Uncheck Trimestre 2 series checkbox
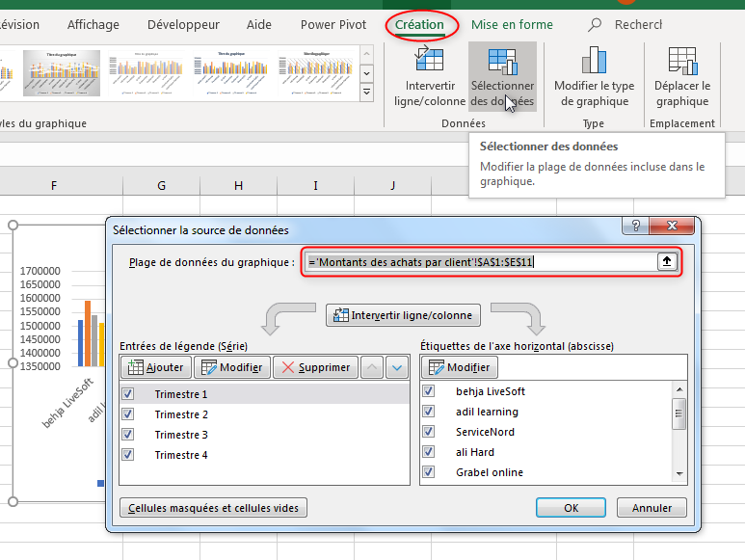 click(127, 414)
